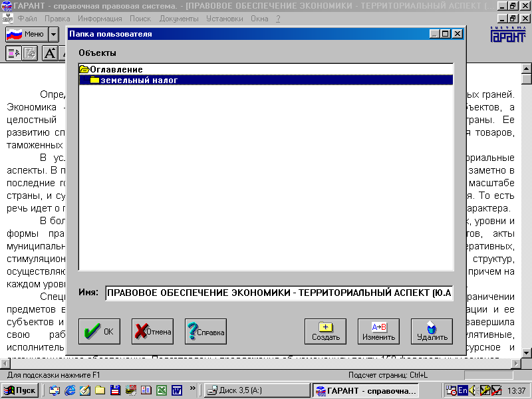532x399 pixels.
Task: Select the земельный налог folder row
Action: coord(265,80)
